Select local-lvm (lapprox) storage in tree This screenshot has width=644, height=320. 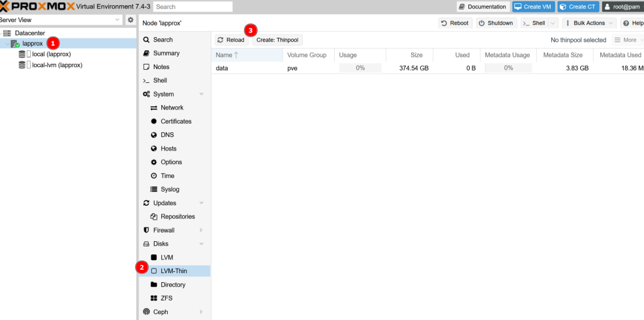57,65
